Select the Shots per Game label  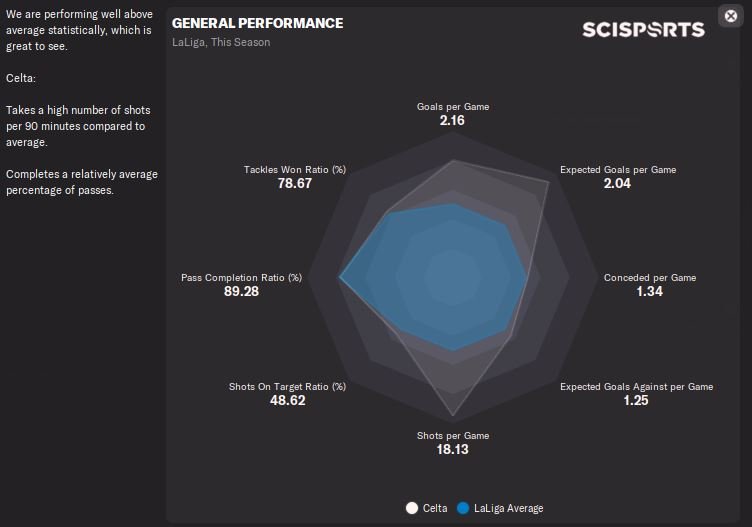453,436
